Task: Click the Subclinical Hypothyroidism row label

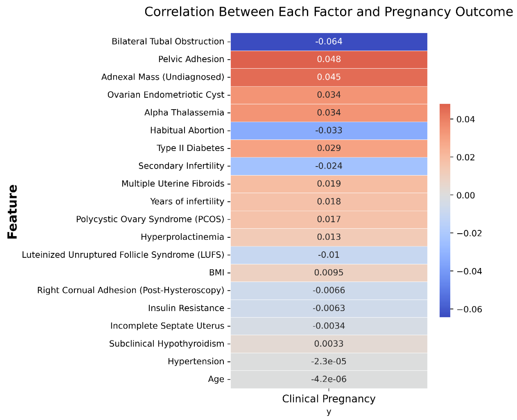Action: click(x=166, y=344)
